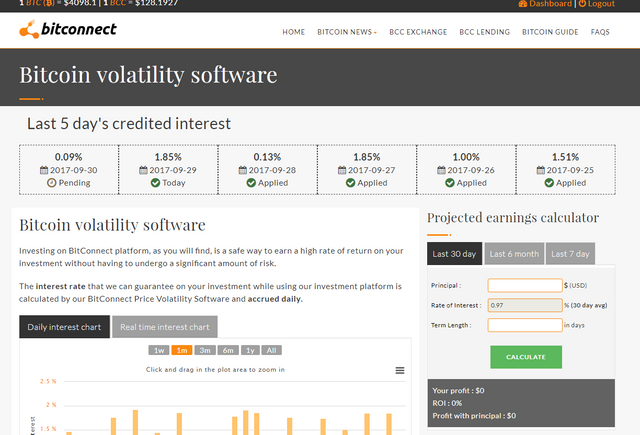Screen dimensions: 640x435
Task: Click the 1.51% interest value
Action: [565, 157]
